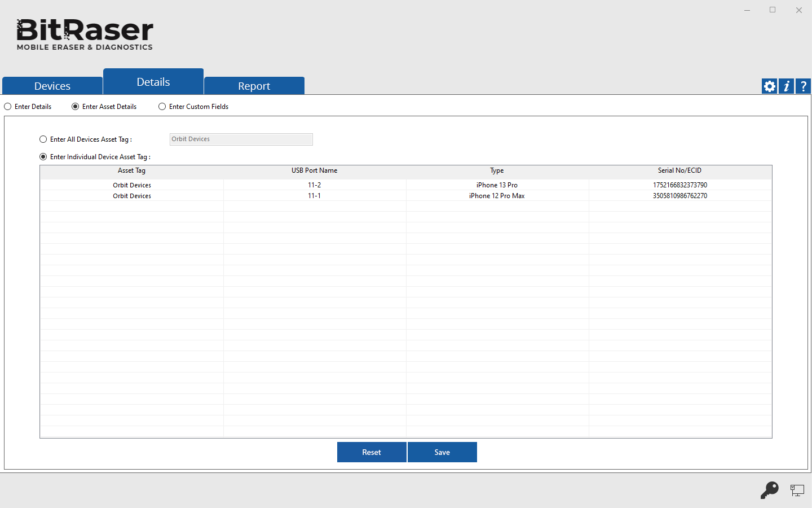The width and height of the screenshot is (812, 508).
Task: Select the Enter Asset Details radio option
Action: (104, 107)
